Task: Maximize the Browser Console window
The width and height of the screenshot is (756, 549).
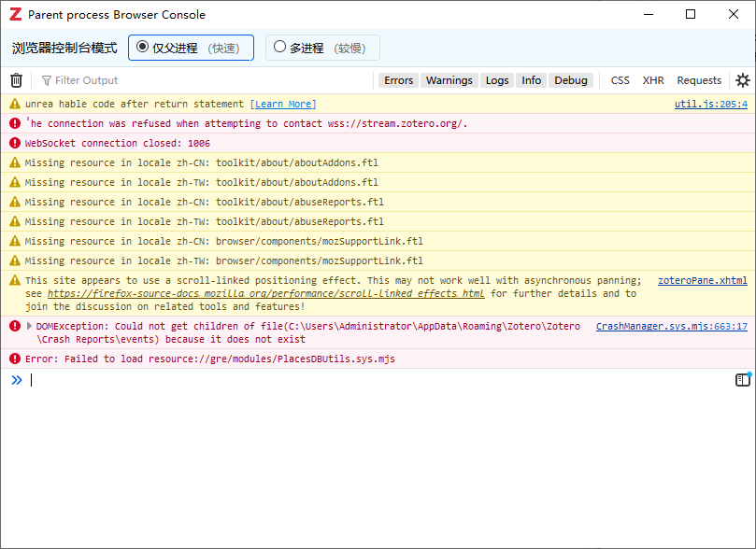Action: pyautogui.click(x=691, y=14)
